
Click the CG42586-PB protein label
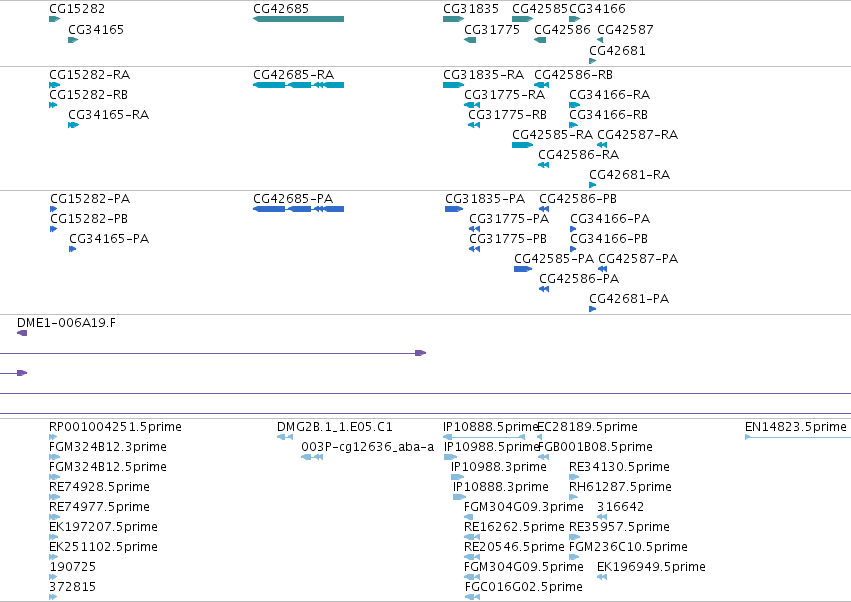pyautogui.click(x=578, y=199)
